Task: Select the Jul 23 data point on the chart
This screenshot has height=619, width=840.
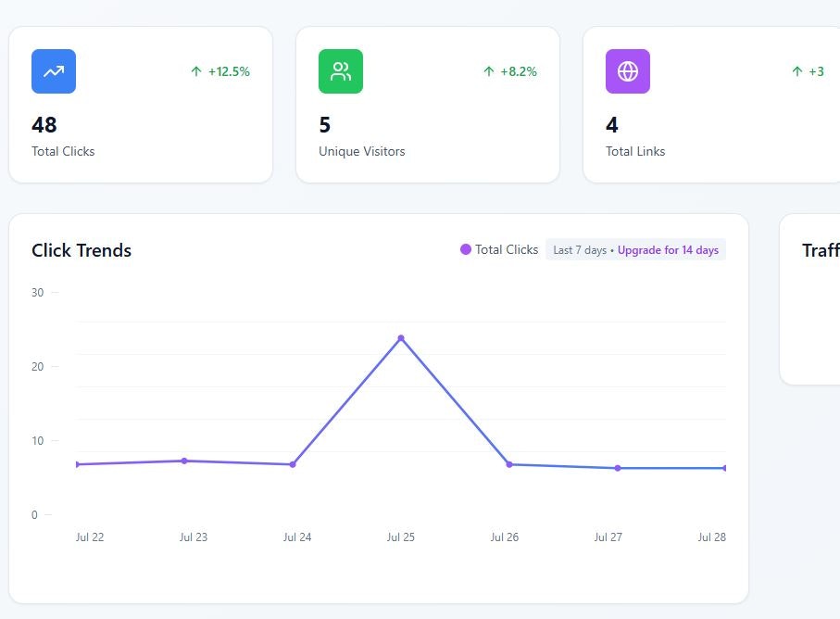Action: click(184, 461)
